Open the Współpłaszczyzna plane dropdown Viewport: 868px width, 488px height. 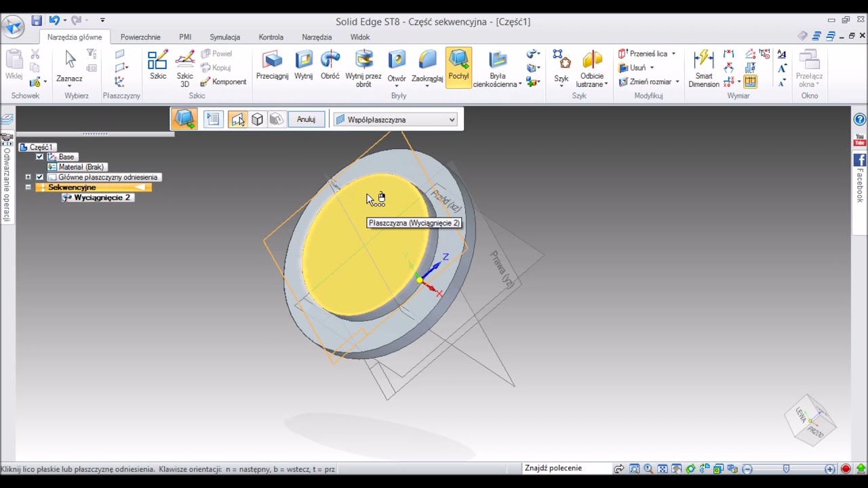[x=395, y=120]
